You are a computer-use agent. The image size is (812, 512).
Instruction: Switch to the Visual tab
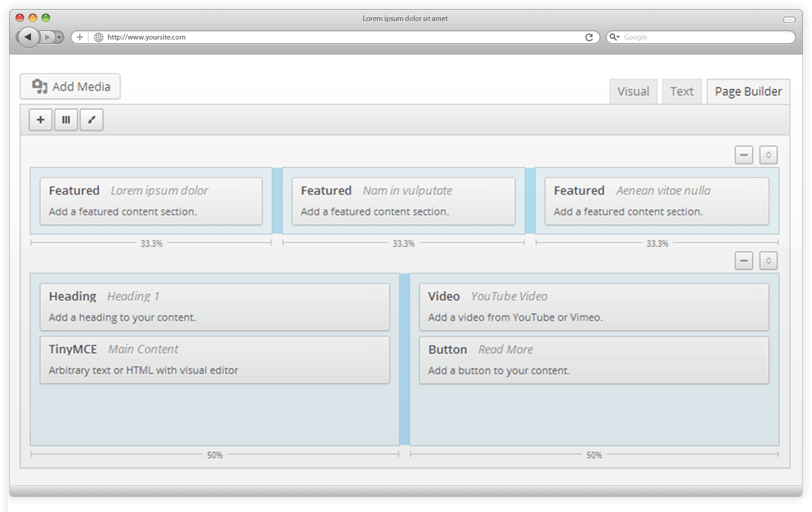[x=633, y=92]
